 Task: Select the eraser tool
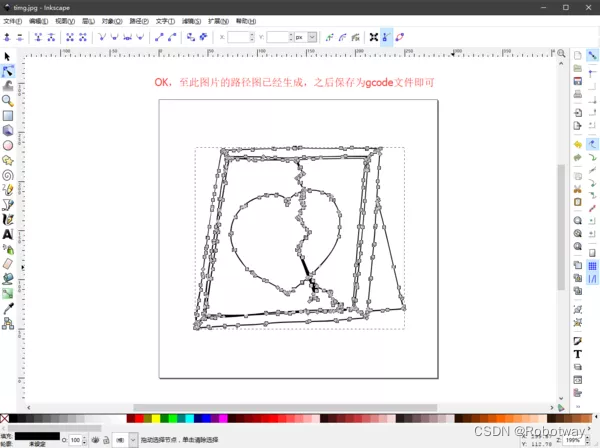(x=8, y=264)
